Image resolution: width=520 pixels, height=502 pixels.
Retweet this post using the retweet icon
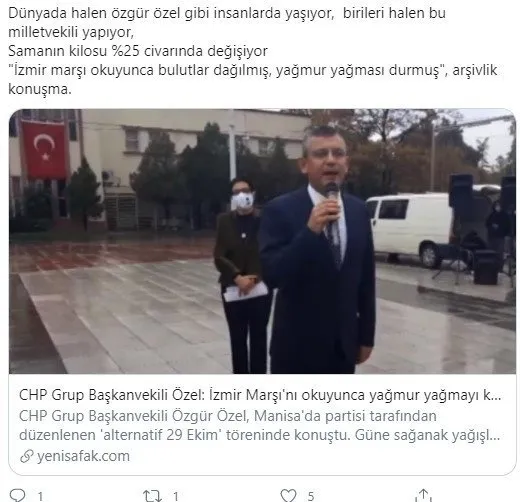[x=152, y=496]
